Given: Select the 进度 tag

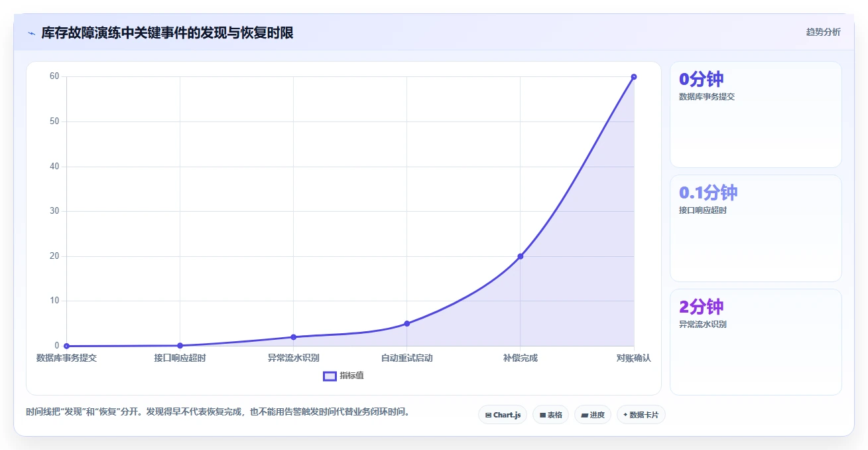Looking at the screenshot, I should [592, 415].
